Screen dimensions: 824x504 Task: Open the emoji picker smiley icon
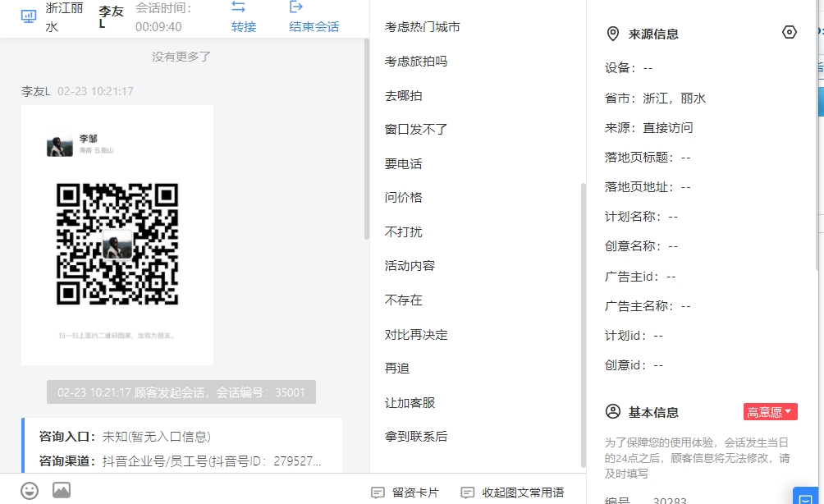(30, 491)
